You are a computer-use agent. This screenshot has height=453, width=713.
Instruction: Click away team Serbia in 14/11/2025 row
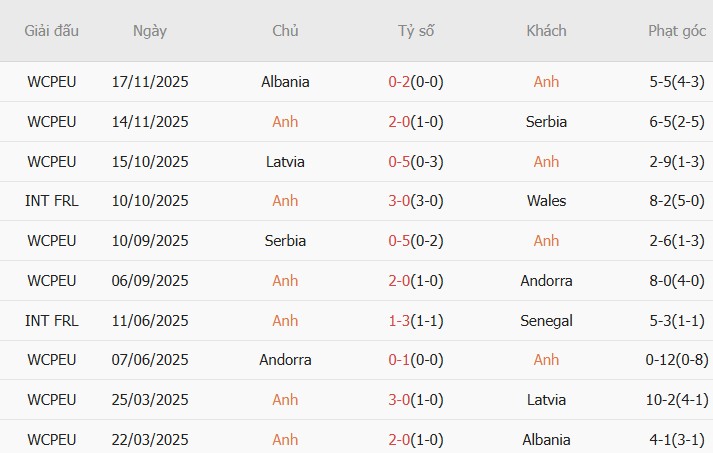click(x=546, y=122)
